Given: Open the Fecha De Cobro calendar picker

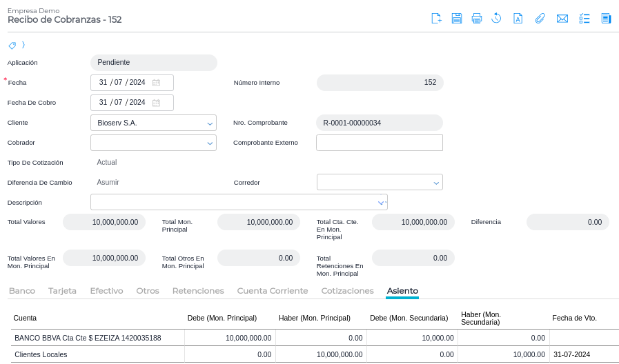Looking at the screenshot, I should (156, 103).
